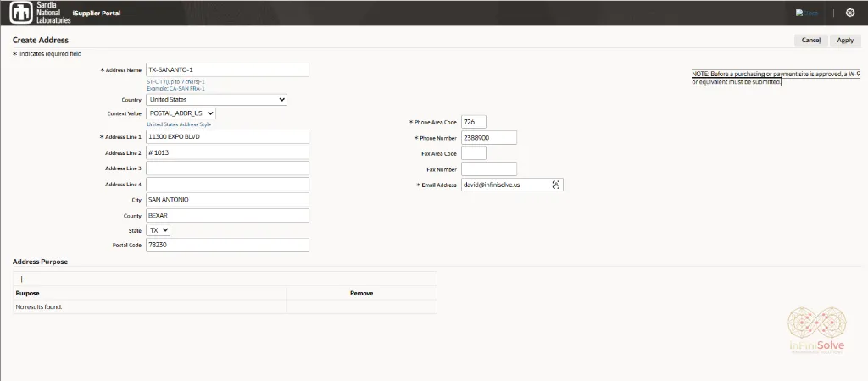Screen dimensions: 868x381
Task: Focus the Phone Area Code field
Action: coord(473,122)
